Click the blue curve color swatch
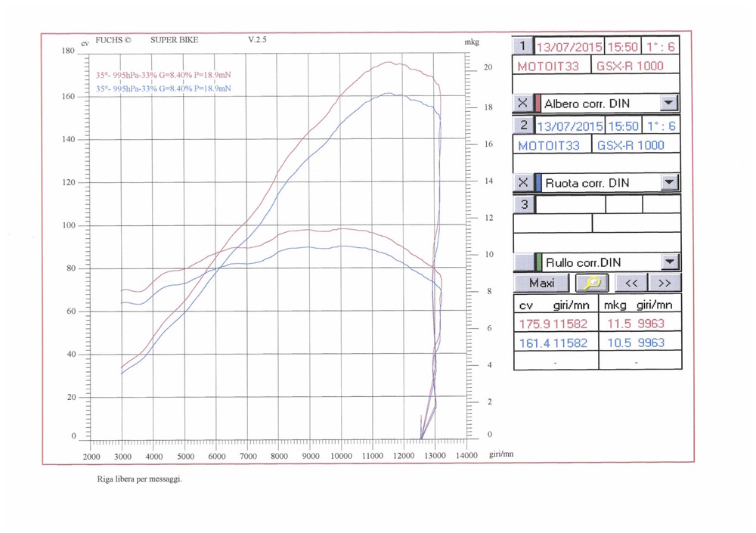Image resolution: width=756 pixels, height=533 pixels. coord(538,182)
